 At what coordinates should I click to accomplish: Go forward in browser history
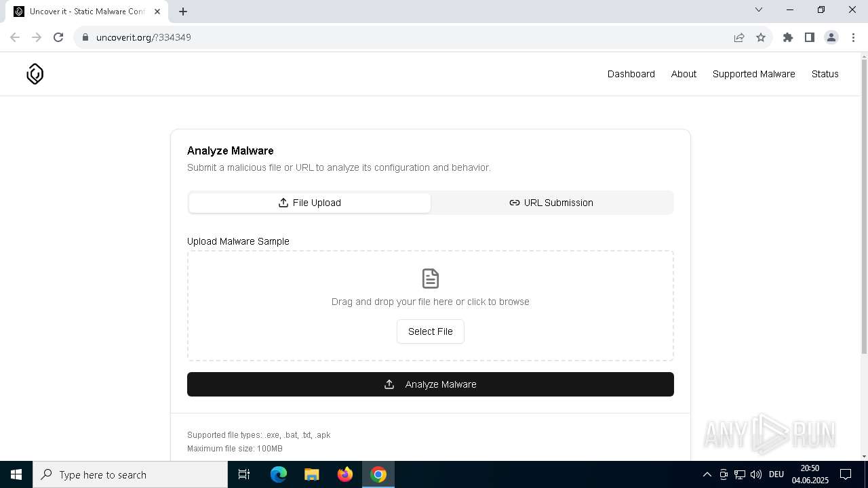pyautogui.click(x=37, y=37)
